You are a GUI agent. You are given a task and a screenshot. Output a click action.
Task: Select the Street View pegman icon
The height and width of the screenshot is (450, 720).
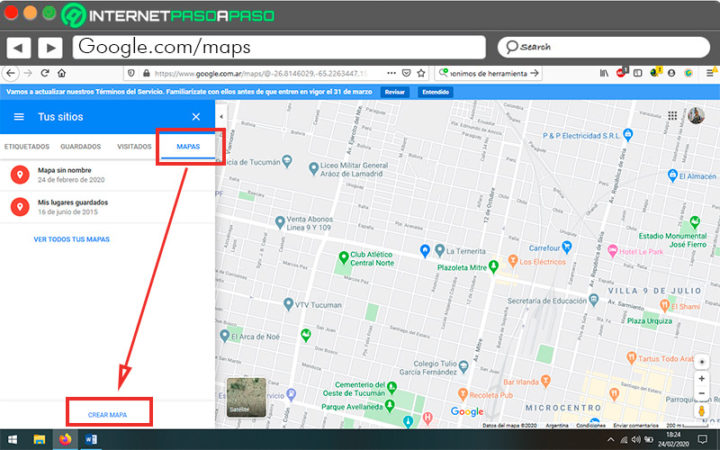click(702, 411)
